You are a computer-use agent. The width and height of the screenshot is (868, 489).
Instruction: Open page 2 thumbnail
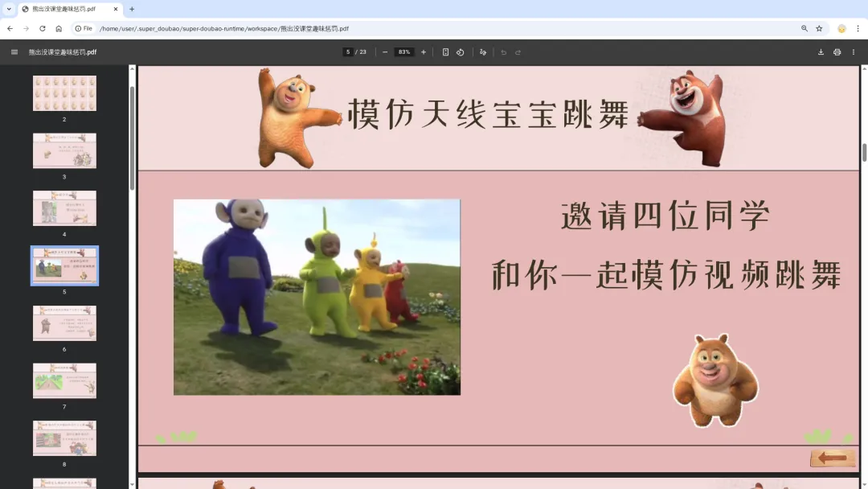click(x=64, y=93)
